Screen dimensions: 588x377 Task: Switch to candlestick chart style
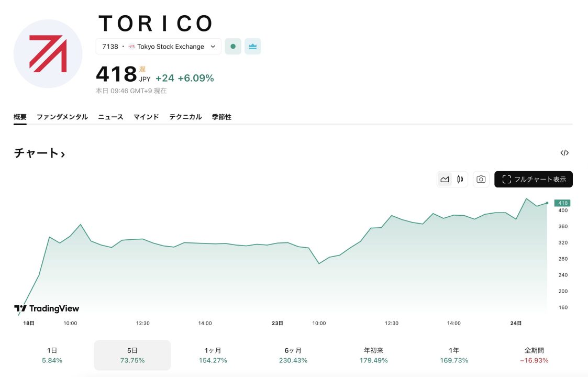[460, 179]
